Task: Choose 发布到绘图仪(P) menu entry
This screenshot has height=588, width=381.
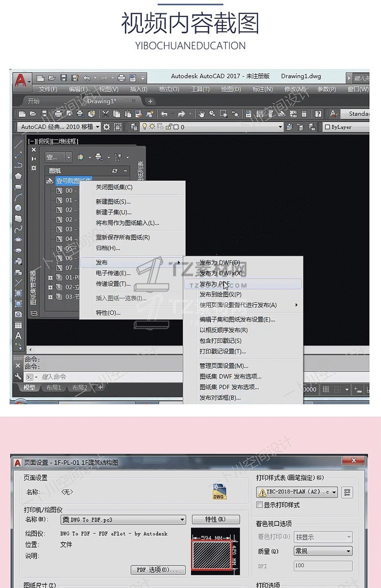Action: pos(220,295)
